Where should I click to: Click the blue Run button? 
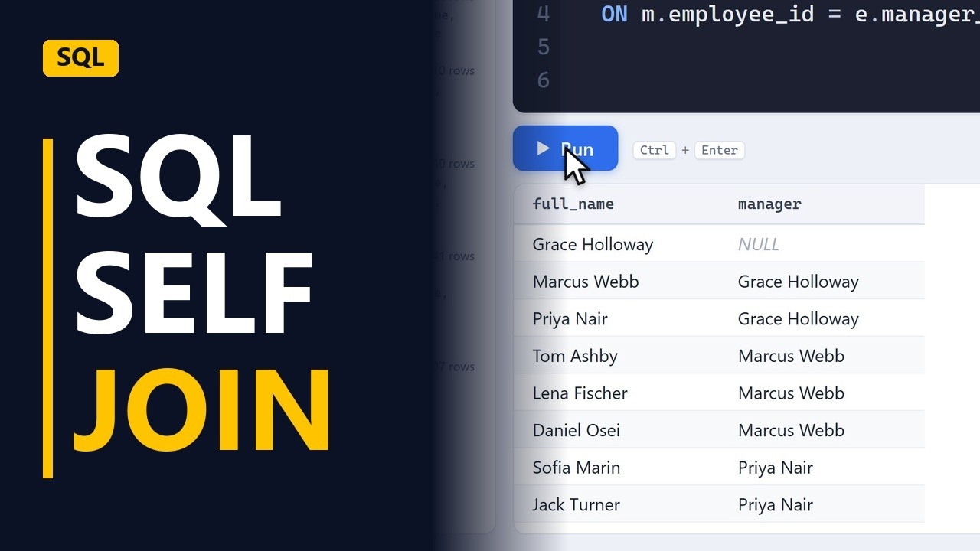[565, 148]
